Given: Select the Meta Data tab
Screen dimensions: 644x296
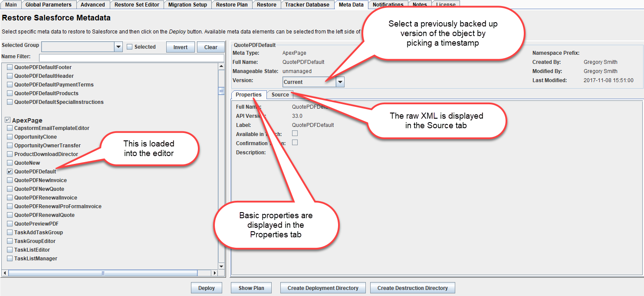Looking at the screenshot, I should [351, 5].
